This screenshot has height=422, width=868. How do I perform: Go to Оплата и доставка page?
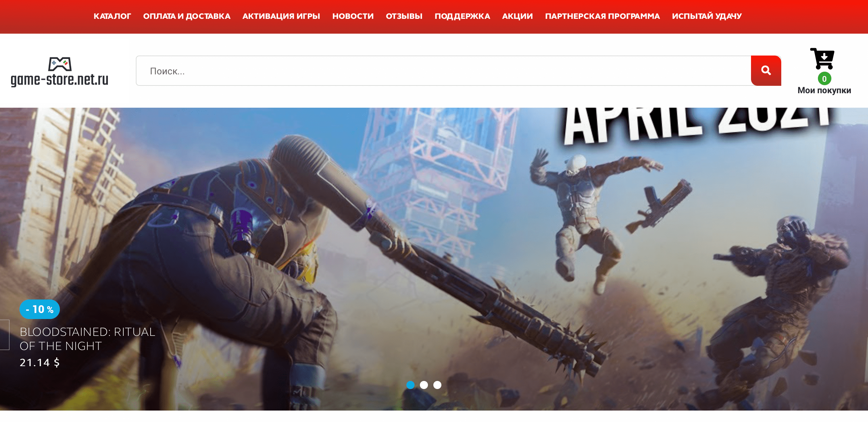187,16
